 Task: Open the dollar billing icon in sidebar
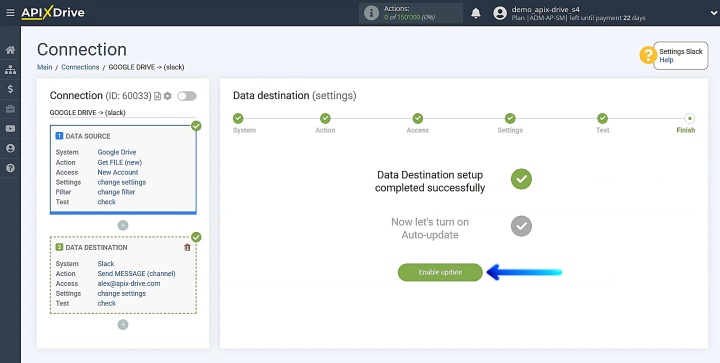tap(10, 89)
